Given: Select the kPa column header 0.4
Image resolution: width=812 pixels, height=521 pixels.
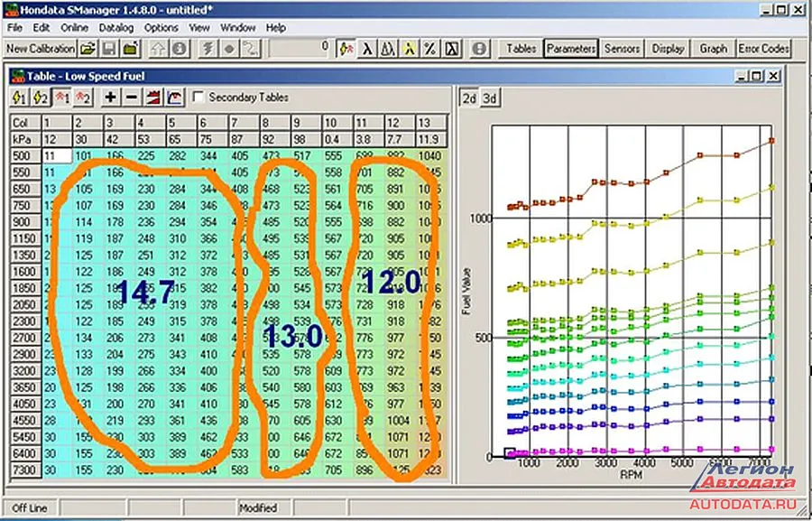Looking at the screenshot, I should (x=337, y=139).
